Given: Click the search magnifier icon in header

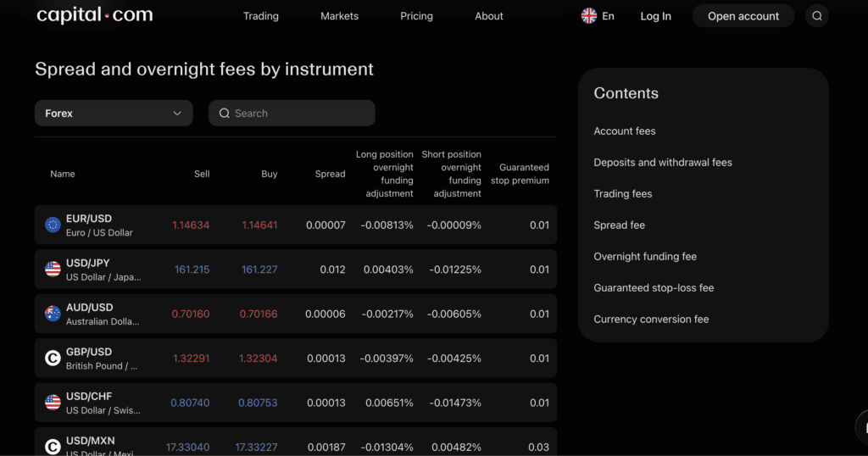Looking at the screenshot, I should (817, 16).
